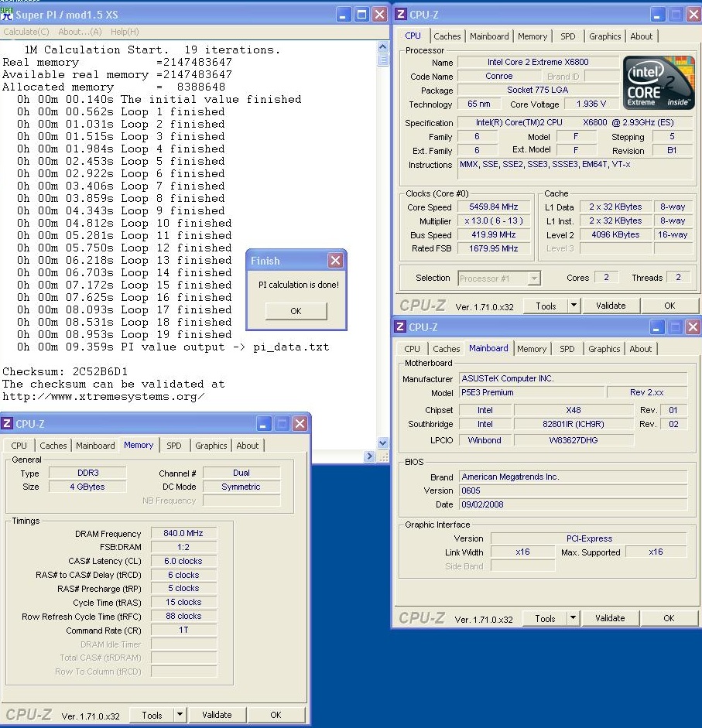Switch to SPD tab in Memory CPU-Z window

click(173, 446)
